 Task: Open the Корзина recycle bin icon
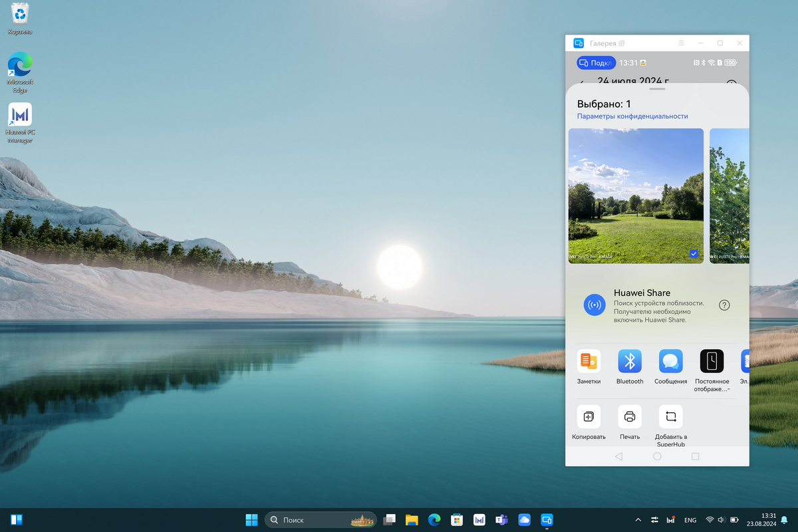(21, 19)
